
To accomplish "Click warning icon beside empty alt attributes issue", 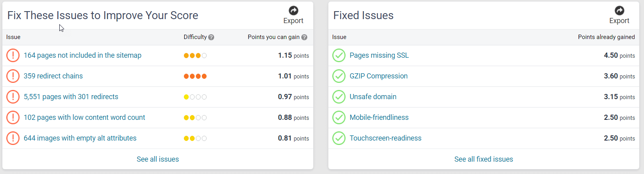I will click(13, 138).
